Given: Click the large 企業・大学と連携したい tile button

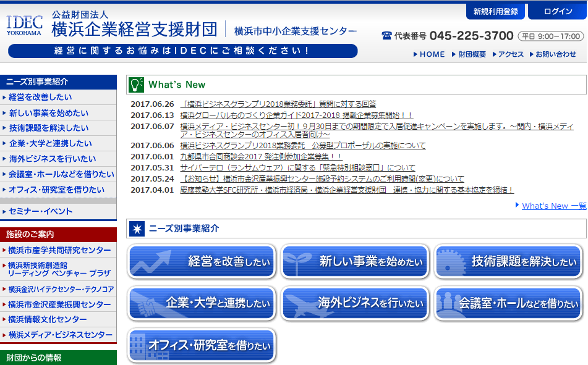Looking at the screenshot, I should click(x=202, y=303).
